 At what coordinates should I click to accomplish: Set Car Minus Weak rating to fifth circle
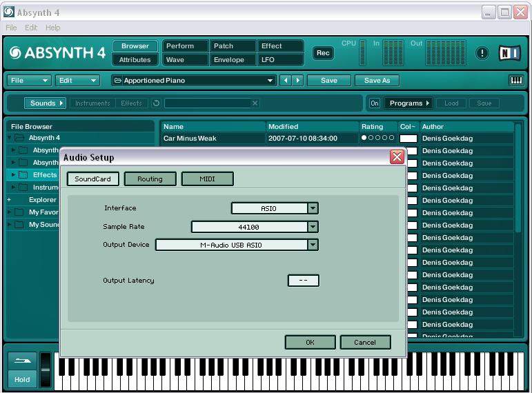click(391, 138)
